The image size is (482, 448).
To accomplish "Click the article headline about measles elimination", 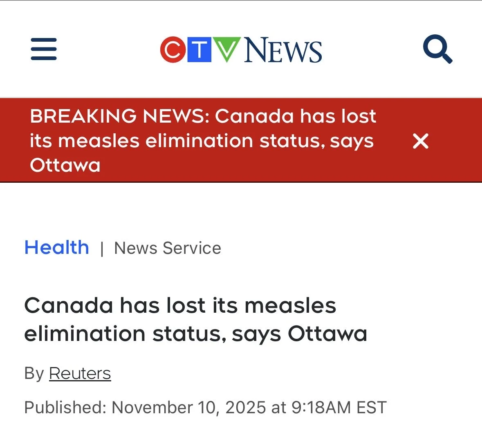I will point(195,319).
